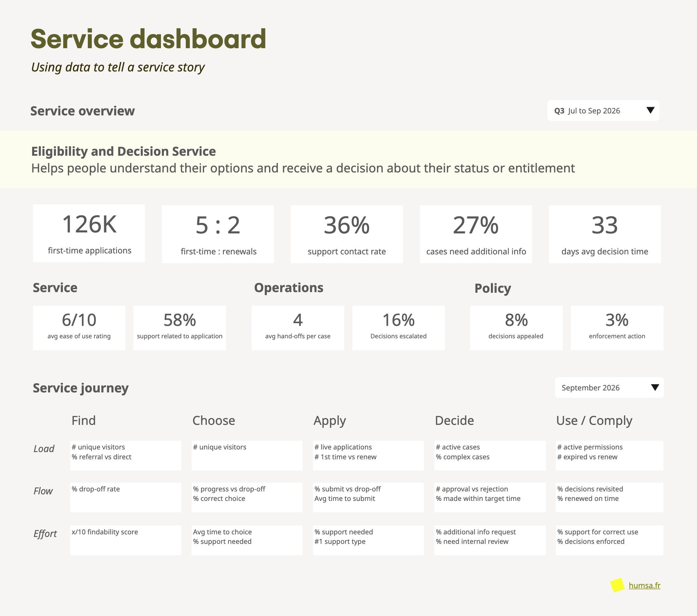Open the humsa.fr link
Image resolution: width=697 pixels, height=616 pixels.
(644, 585)
